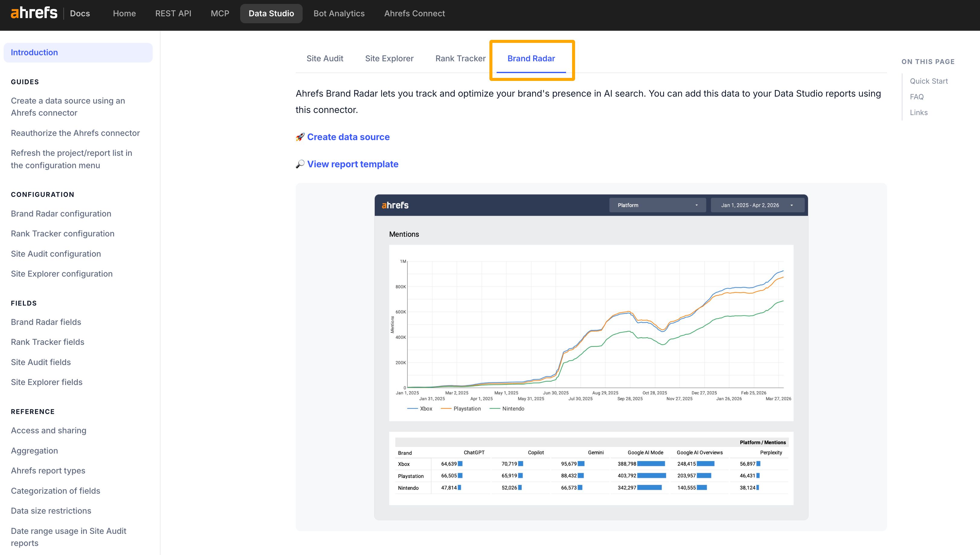Open Access and sharing reference

click(x=49, y=431)
